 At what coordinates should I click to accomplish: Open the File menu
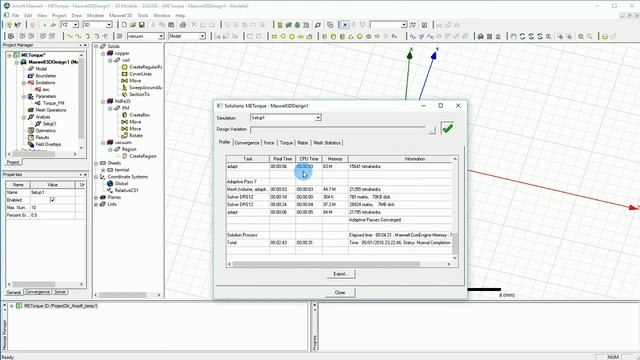(x=15, y=16)
